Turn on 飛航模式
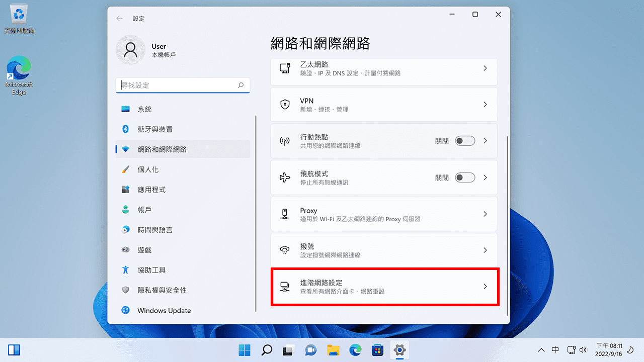The height and width of the screenshot is (362, 644). 464,177
